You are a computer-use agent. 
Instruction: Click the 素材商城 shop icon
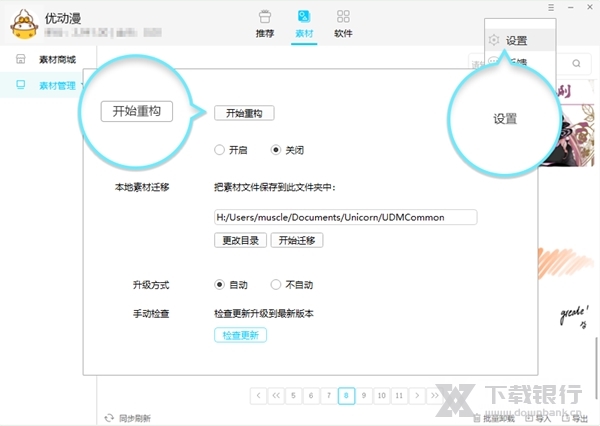[20, 59]
